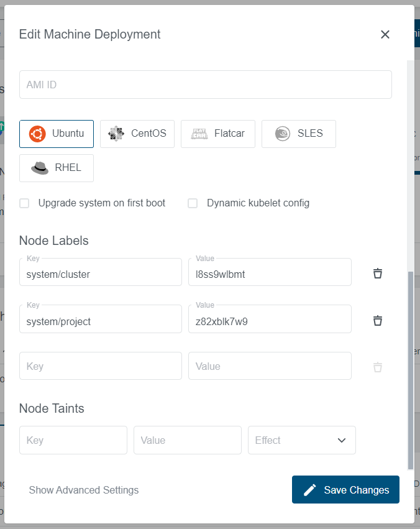Click the AMI ID input field
The width and height of the screenshot is (420, 529).
pyautogui.click(x=205, y=84)
